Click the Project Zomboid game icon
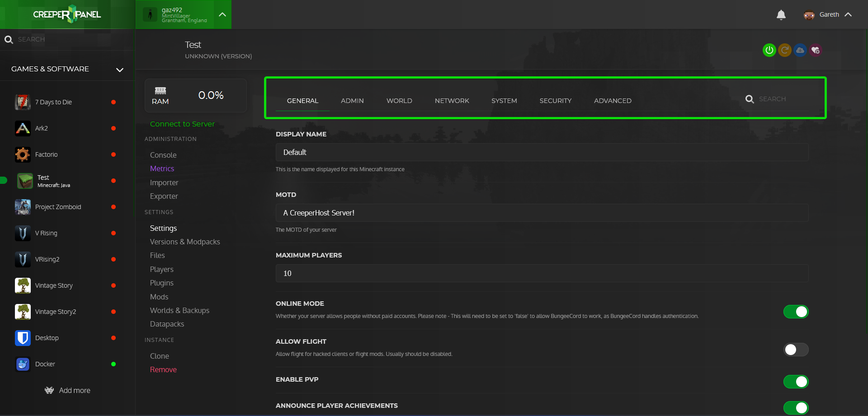This screenshot has height=416, width=868. pyautogui.click(x=23, y=207)
